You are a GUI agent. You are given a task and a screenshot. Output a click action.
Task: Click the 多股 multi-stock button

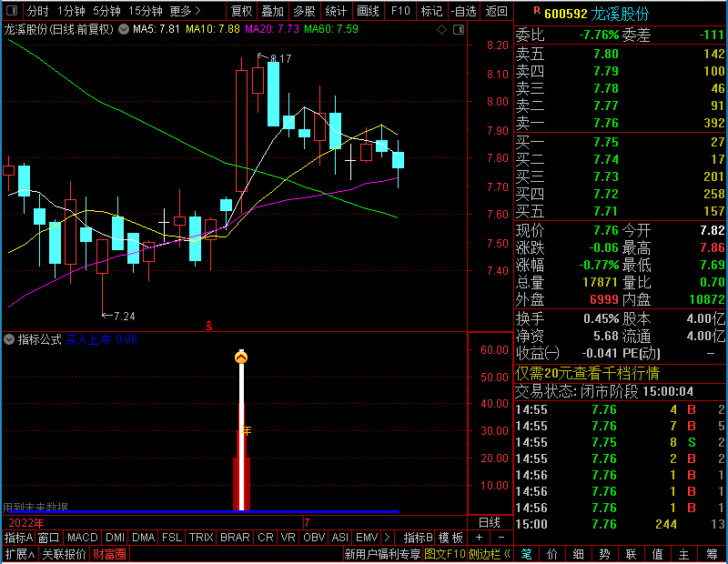point(304,11)
